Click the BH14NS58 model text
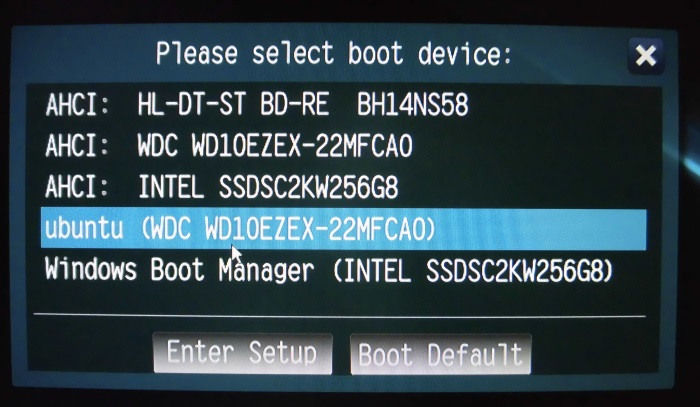Image resolution: width=700 pixels, height=407 pixels. click(412, 105)
